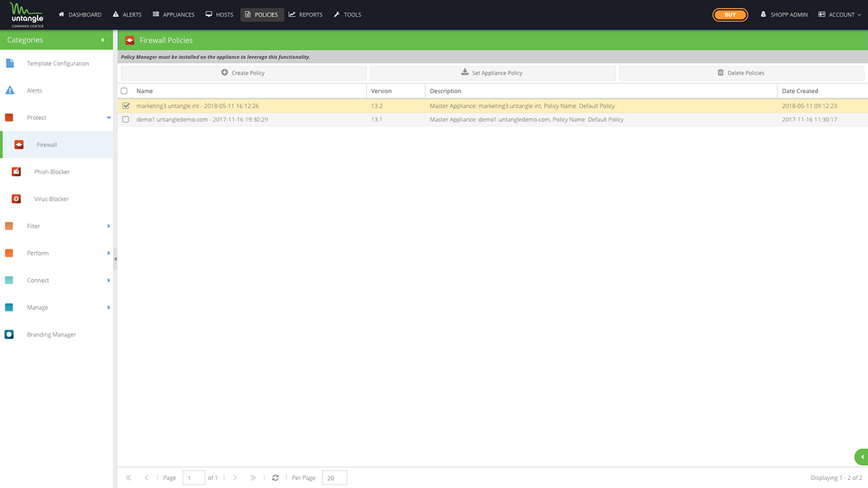868x488 pixels.
Task: Expand the green right-side panel tab
Action: click(861, 457)
